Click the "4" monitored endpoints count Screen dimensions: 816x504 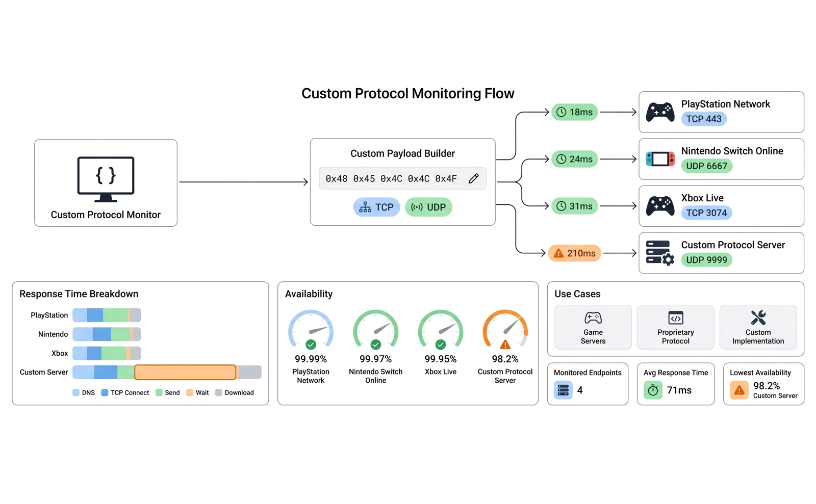coord(580,390)
